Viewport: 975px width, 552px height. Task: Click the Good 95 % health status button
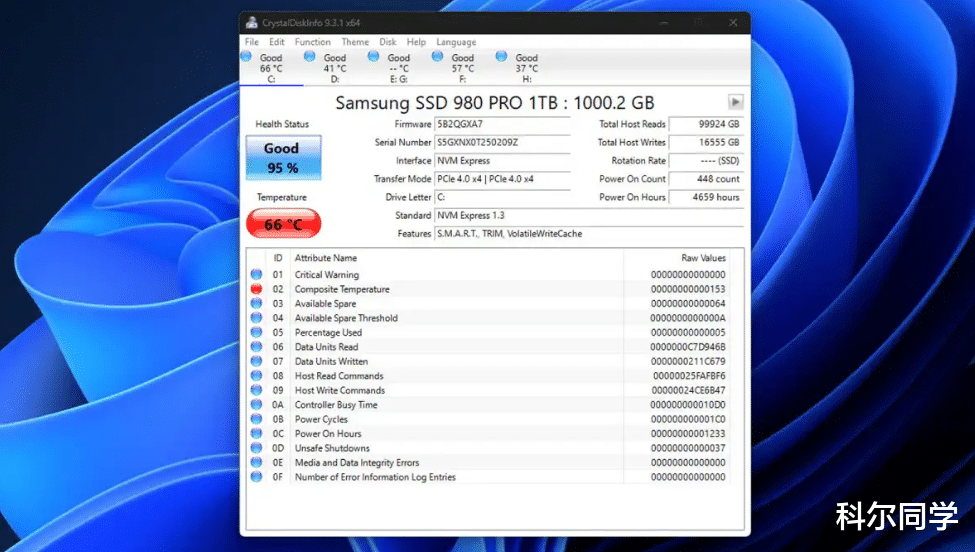283,158
